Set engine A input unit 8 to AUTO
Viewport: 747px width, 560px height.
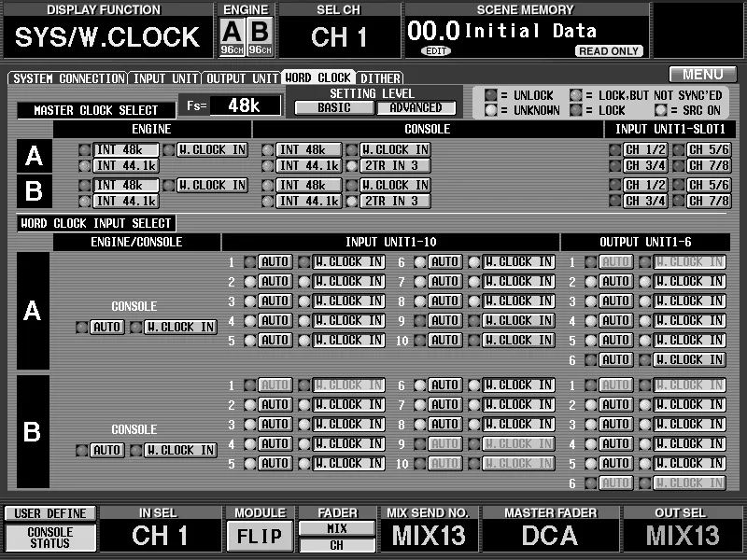[445, 301]
